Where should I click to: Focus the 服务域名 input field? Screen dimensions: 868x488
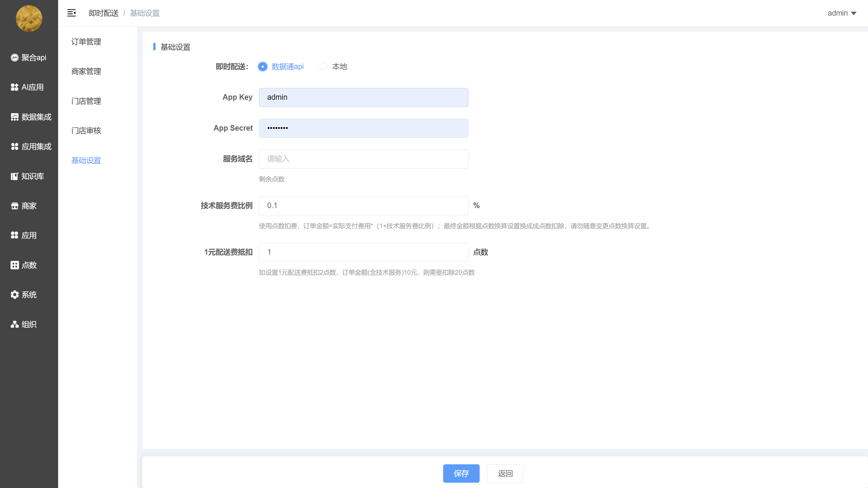point(363,159)
